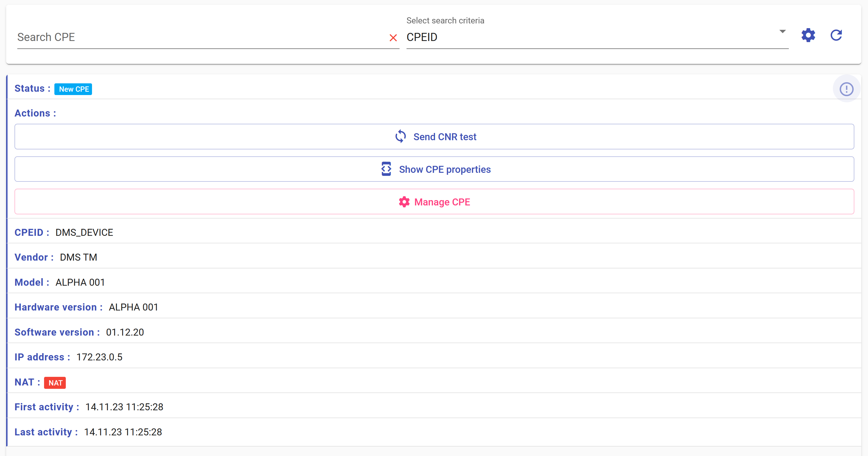
Task: Expand the search criteria dropdown arrow
Action: tap(782, 31)
